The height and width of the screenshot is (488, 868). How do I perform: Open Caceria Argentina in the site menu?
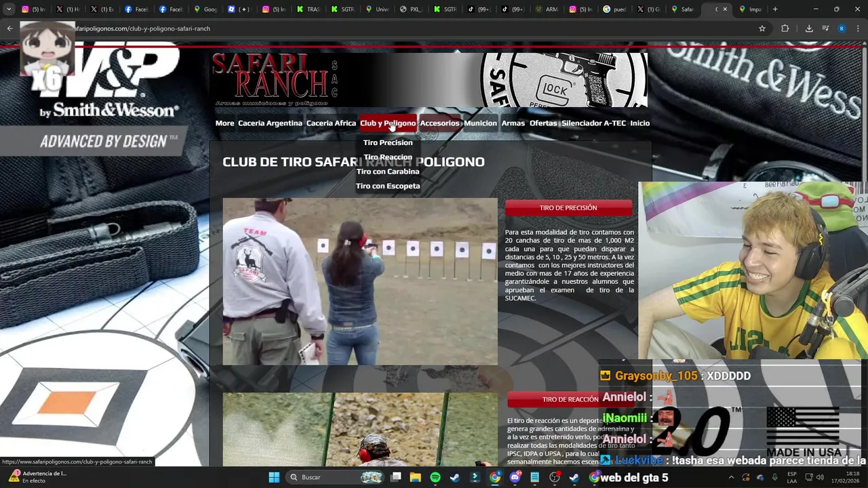pyautogui.click(x=270, y=123)
